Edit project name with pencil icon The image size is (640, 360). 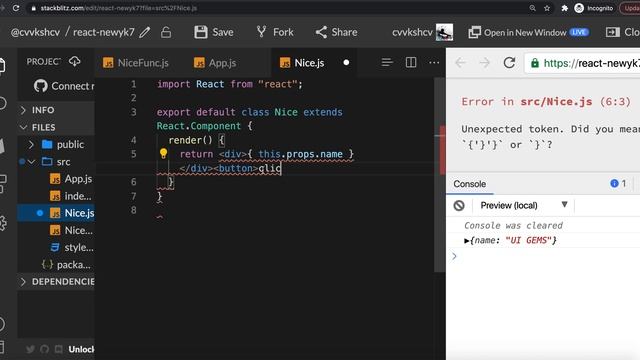144,32
